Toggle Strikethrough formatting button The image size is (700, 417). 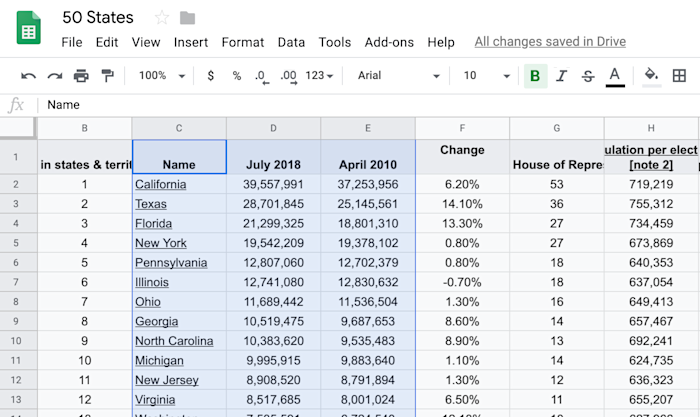588,76
